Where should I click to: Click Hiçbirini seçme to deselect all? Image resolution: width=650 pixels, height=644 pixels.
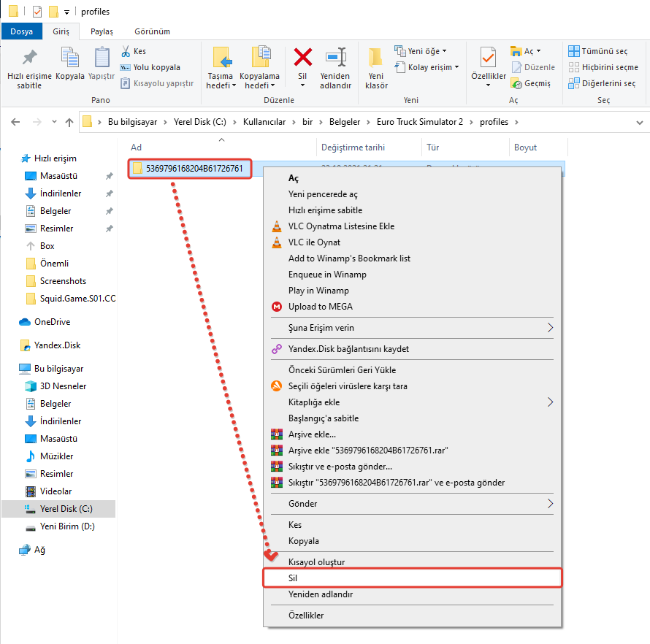(x=603, y=67)
